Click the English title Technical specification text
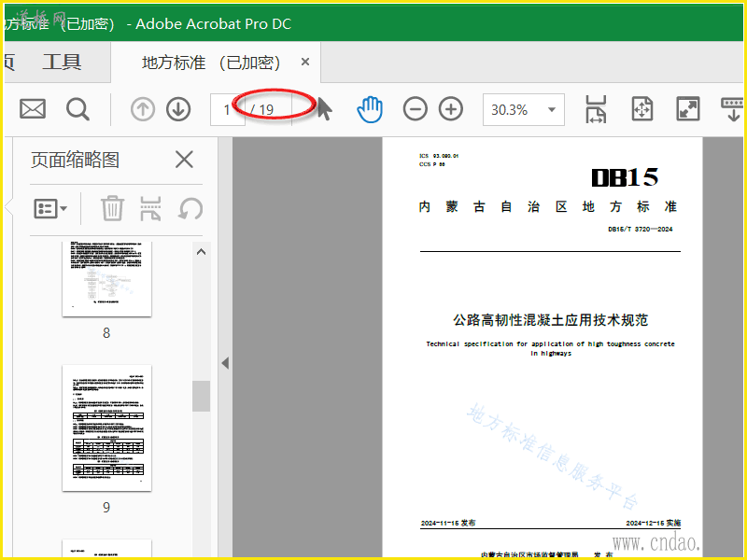The width and height of the screenshot is (747, 560). (x=550, y=348)
